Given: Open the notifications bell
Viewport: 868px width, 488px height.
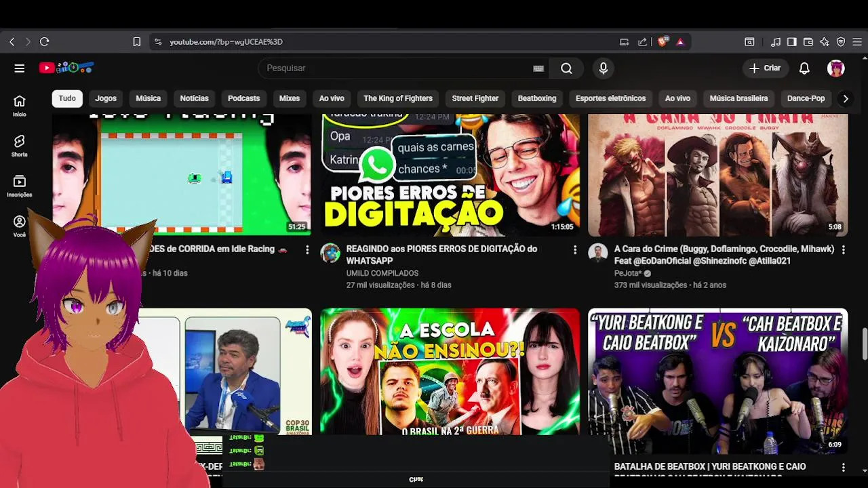Looking at the screenshot, I should pos(804,68).
